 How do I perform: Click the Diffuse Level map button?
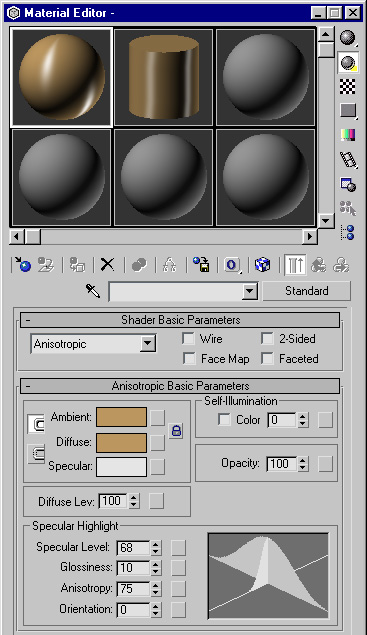point(156,501)
